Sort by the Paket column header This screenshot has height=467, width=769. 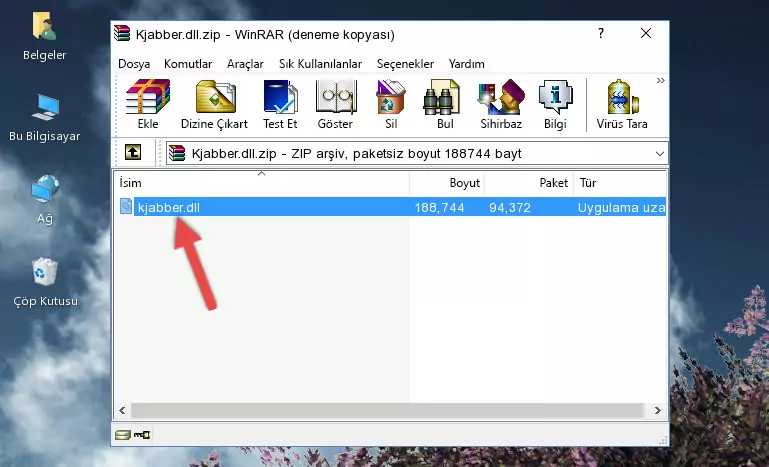click(529, 182)
